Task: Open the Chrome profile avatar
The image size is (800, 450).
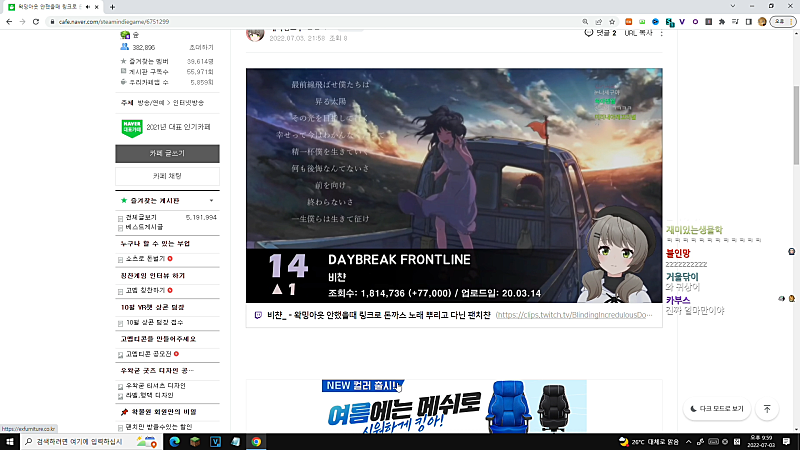Action: point(762,22)
